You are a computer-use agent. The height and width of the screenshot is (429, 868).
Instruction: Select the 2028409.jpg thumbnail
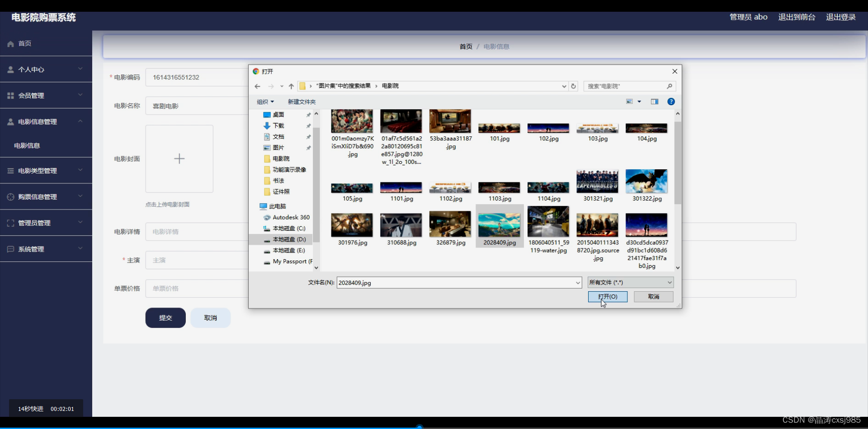pyautogui.click(x=499, y=224)
